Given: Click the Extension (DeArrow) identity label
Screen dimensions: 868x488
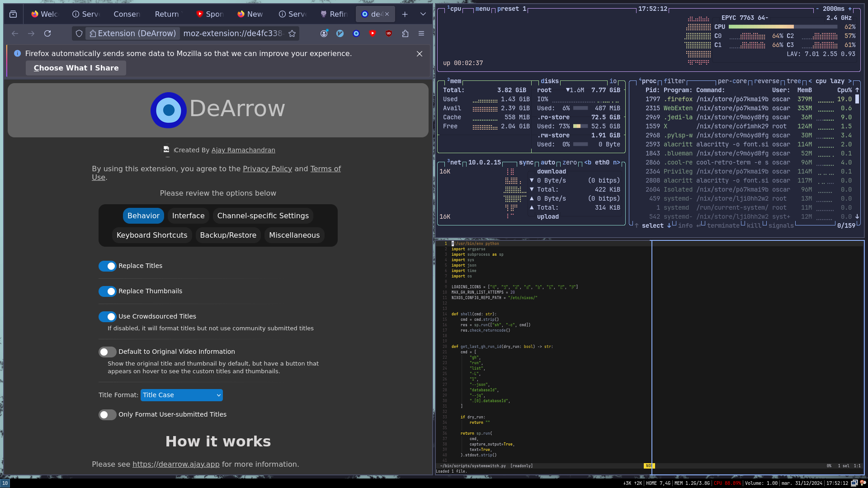Looking at the screenshot, I should 132,33.
